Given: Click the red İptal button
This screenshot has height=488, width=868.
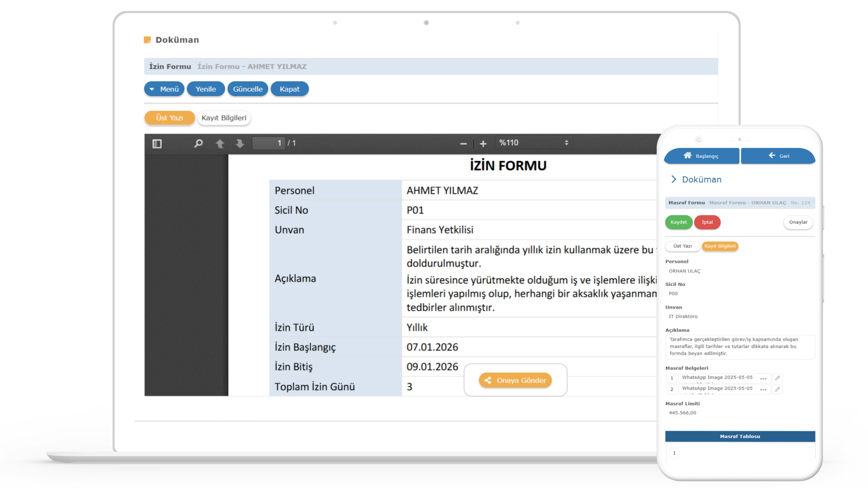Looking at the screenshot, I should coord(707,222).
